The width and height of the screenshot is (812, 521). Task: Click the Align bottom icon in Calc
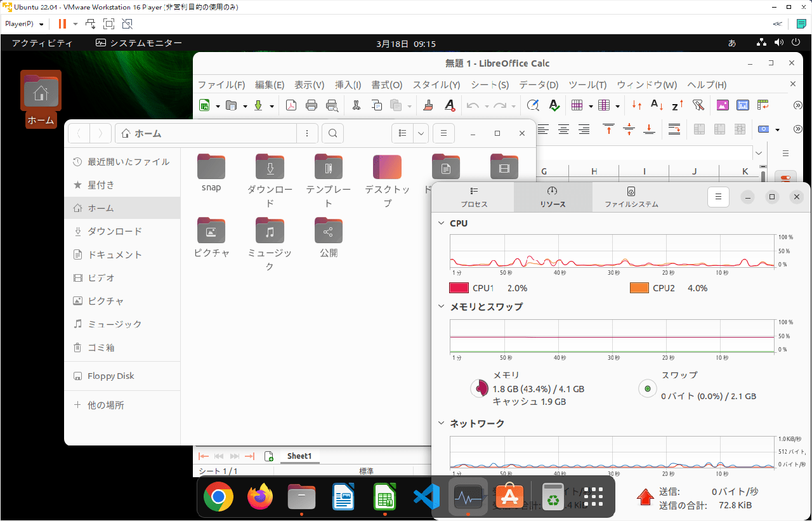(x=649, y=129)
